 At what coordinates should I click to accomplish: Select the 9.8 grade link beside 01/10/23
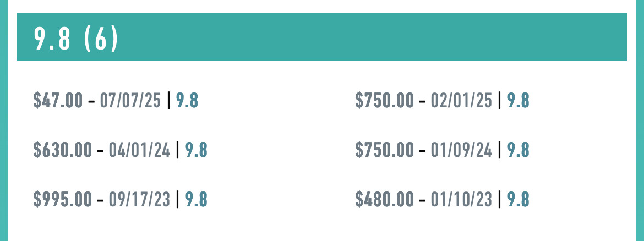(x=519, y=199)
